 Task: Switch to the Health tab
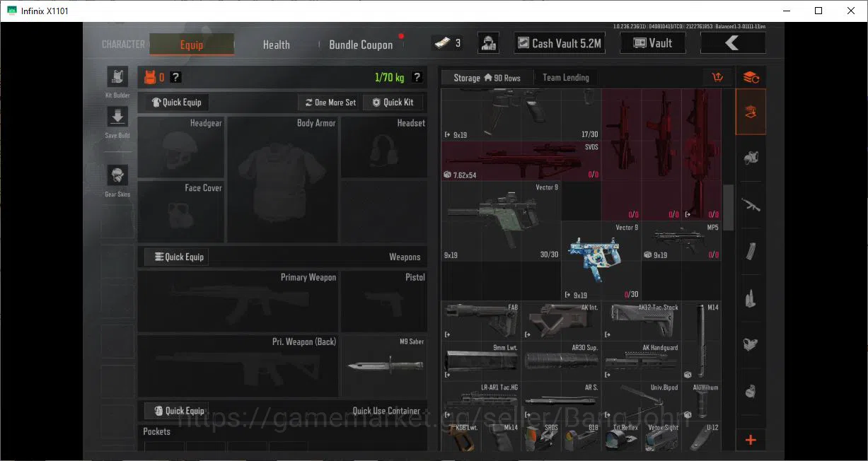(276, 45)
